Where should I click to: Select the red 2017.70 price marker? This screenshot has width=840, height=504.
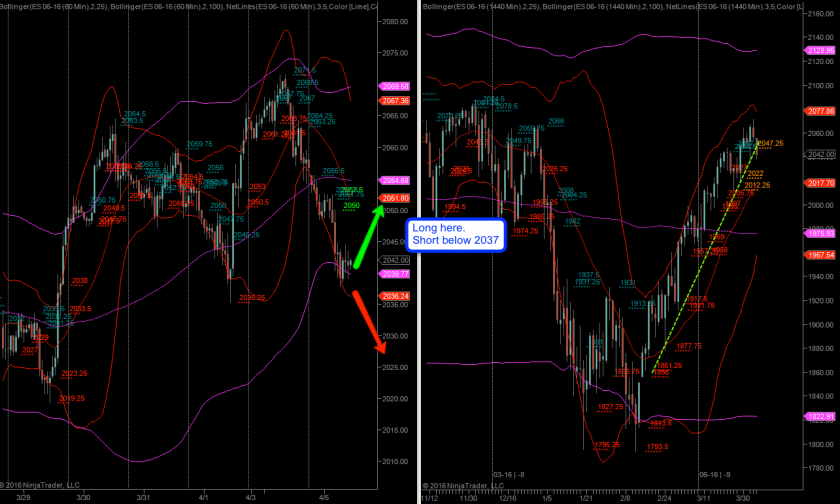tap(820, 183)
